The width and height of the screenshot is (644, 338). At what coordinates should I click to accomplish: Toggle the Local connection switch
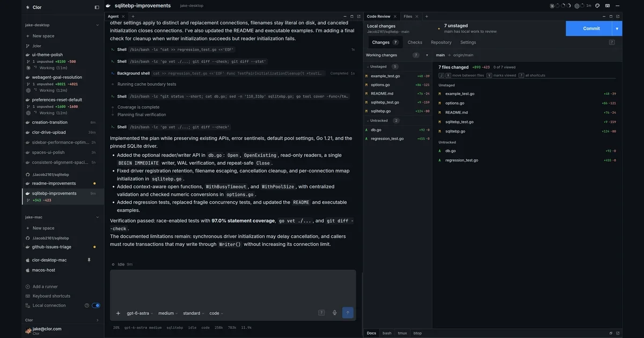pyautogui.click(x=96, y=305)
